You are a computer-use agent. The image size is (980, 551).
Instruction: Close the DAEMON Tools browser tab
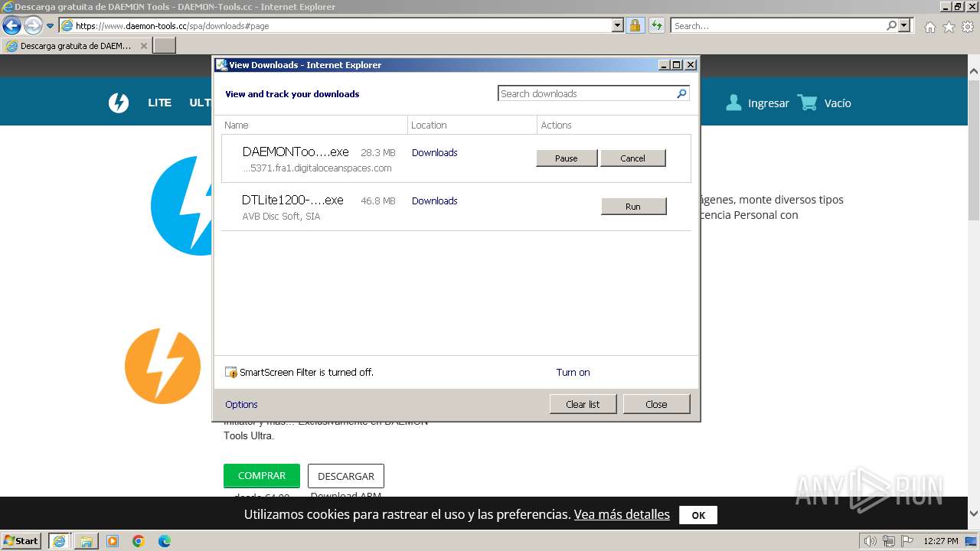143,46
